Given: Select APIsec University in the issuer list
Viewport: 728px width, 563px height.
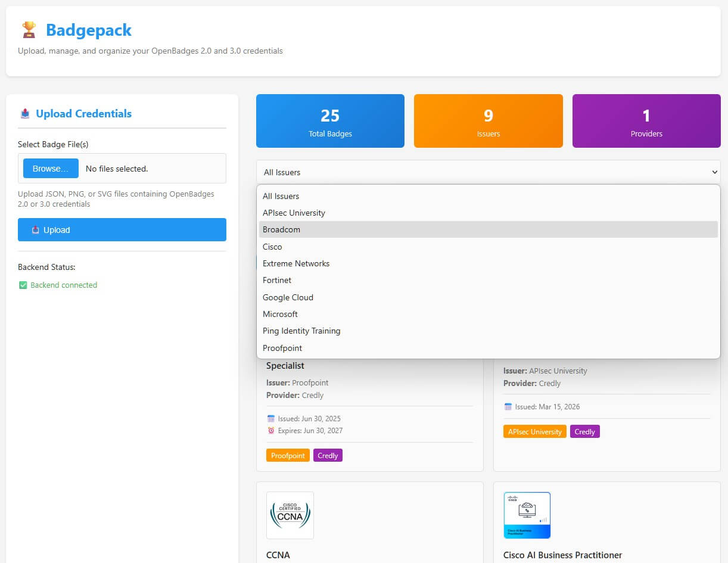Looking at the screenshot, I should pyautogui.click(x=489, y=213).
